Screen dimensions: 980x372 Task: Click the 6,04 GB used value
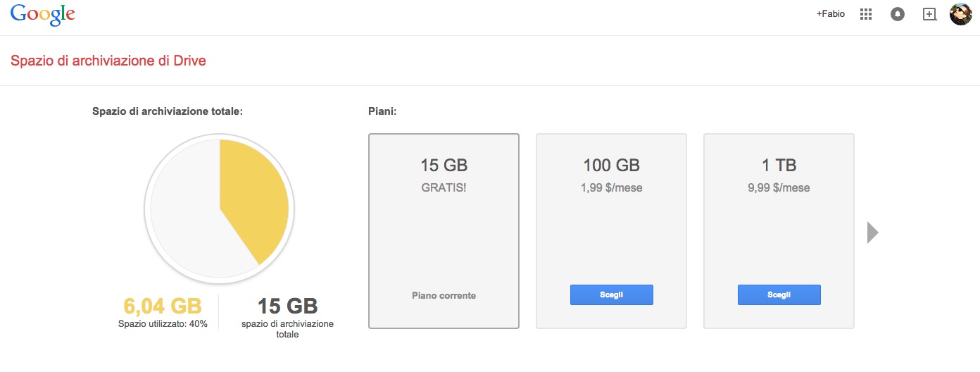tap(163, 306)
